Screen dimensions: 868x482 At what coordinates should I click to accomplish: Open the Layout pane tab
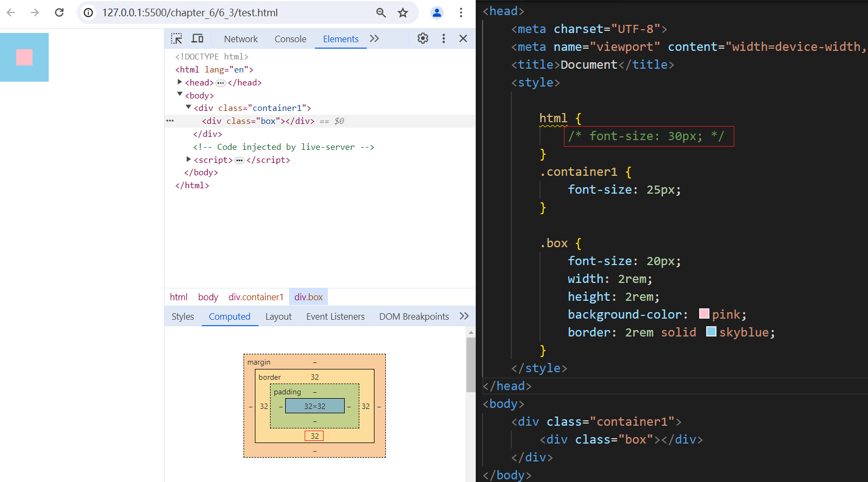point(278,316)
